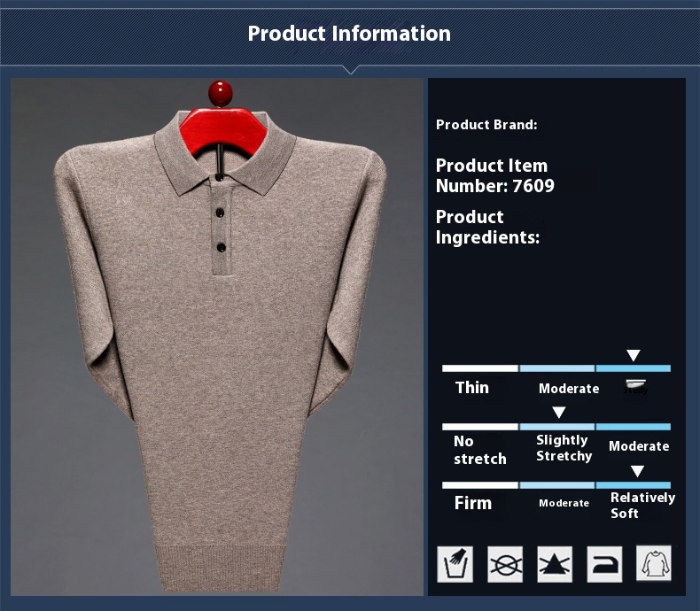Viewport: 700px width, 611px height.
Task: Select the Thin thickness label
Action: tap(471, 387)
